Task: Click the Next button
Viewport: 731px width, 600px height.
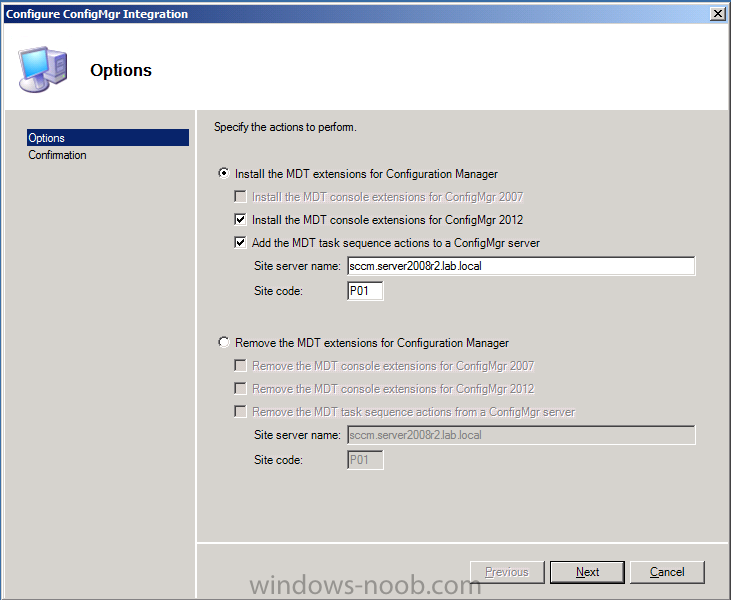Action: [x=587, y=572]
